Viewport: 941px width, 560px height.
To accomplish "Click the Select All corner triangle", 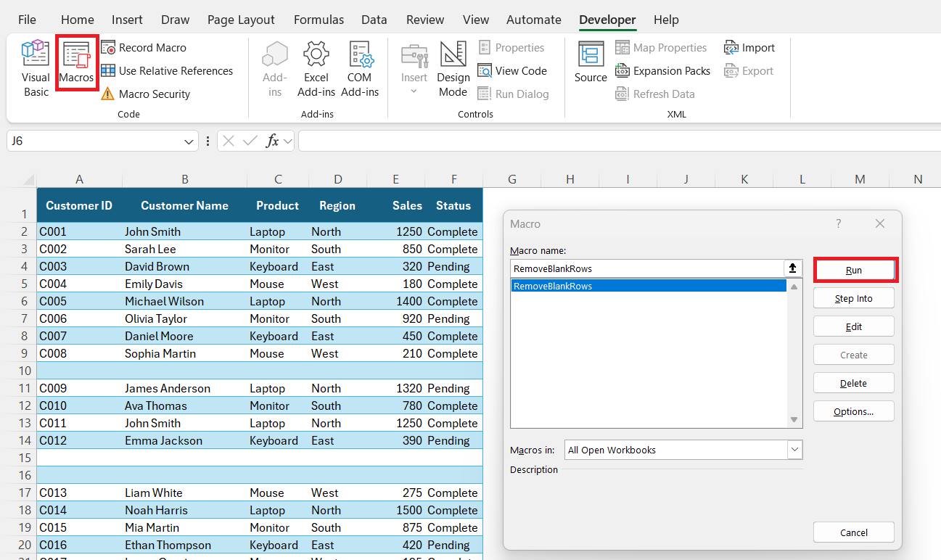I will (28, 179).
